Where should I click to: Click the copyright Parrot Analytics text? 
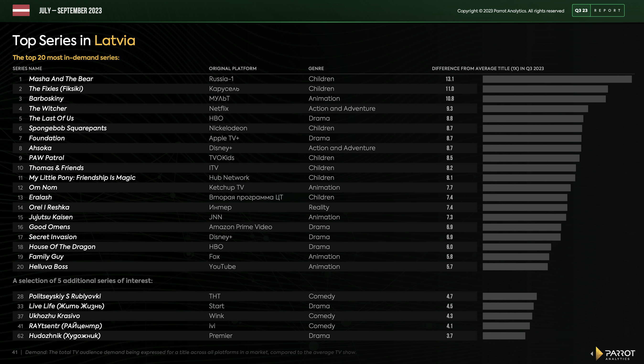[x=510, y=11]
